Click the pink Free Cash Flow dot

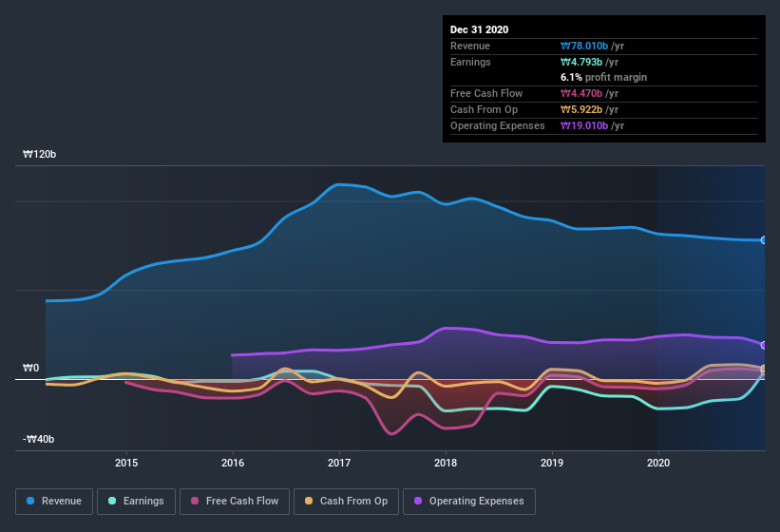click(196, 501)
